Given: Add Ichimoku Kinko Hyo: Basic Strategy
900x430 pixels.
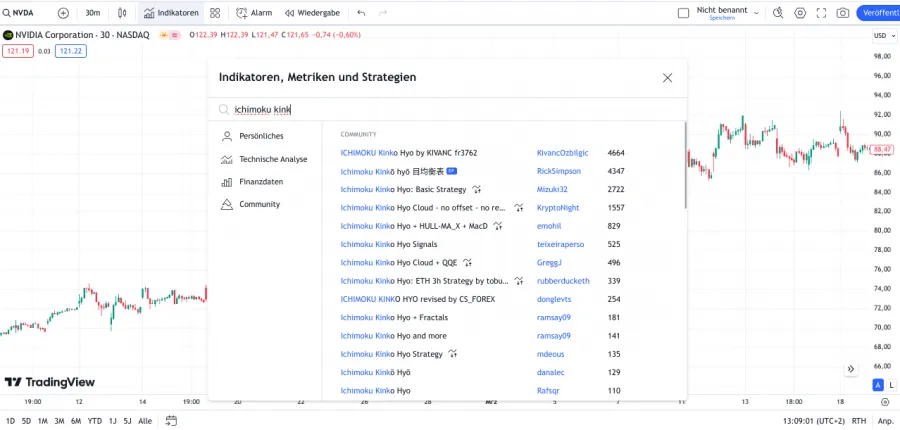Looking at the screenshot, I should pos(403,189).
